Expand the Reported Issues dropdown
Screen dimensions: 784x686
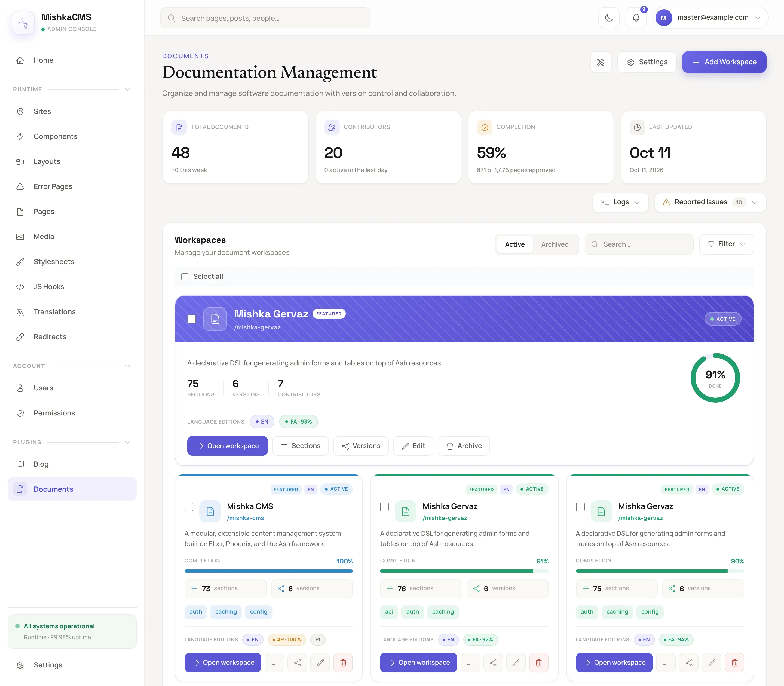(710, 202)
